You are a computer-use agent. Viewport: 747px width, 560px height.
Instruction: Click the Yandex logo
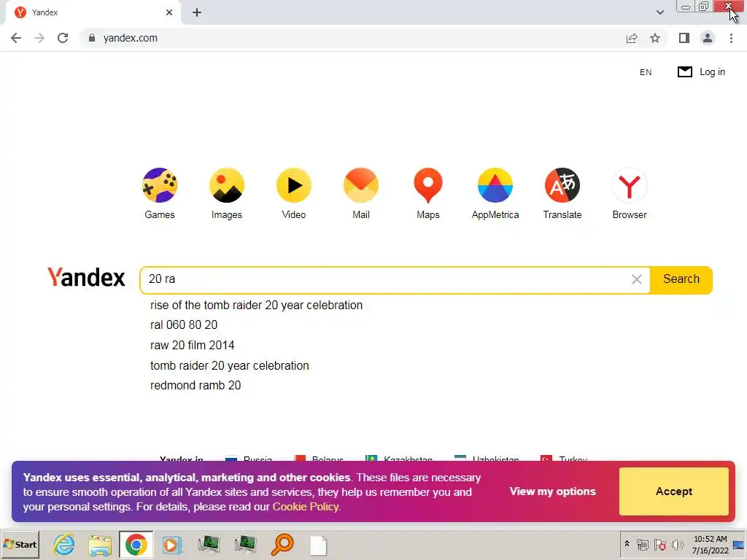point(86,278)
